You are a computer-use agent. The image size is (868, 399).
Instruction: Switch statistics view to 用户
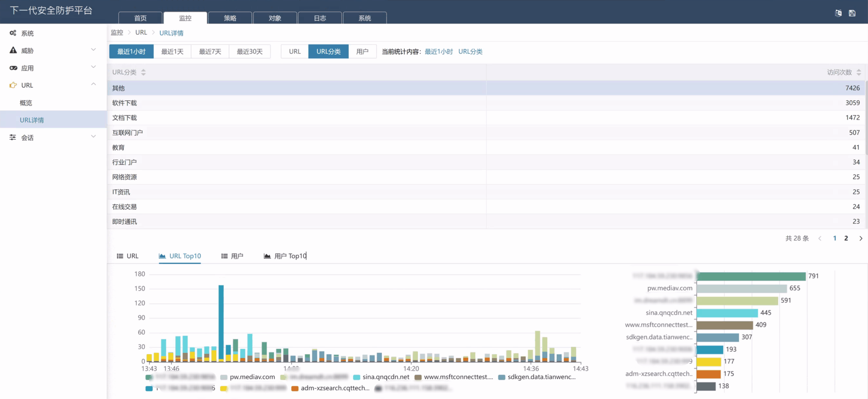coord(362,51)
